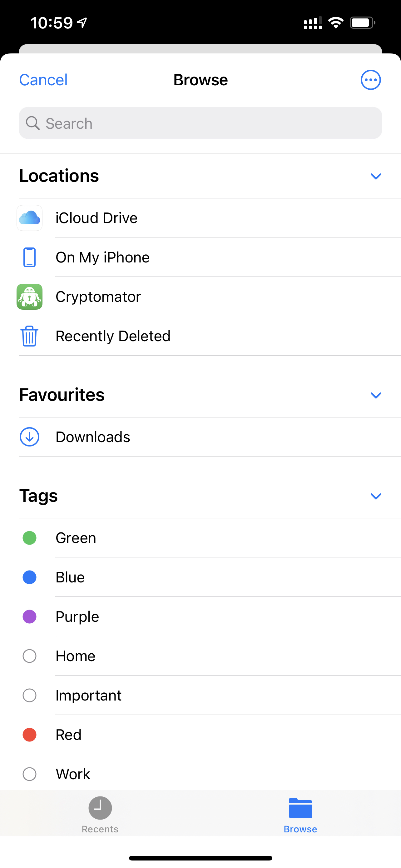Tap the Downloads arrow icon

30,437
